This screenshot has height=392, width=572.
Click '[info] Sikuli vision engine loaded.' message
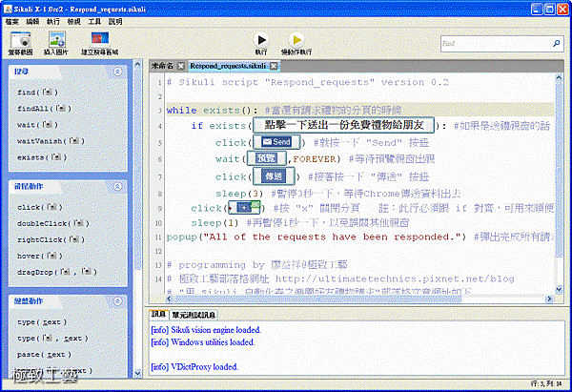pyautogui.click(x=206, y=330)
